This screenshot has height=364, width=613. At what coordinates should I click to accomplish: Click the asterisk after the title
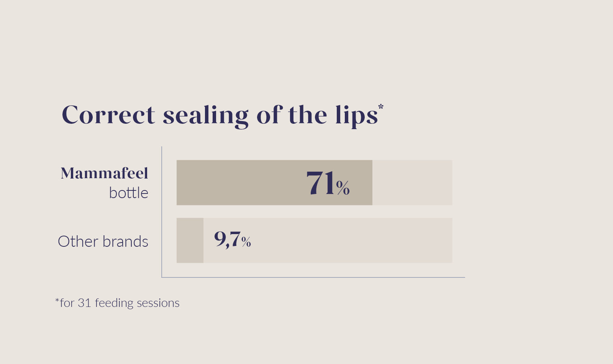click(381, 107)
